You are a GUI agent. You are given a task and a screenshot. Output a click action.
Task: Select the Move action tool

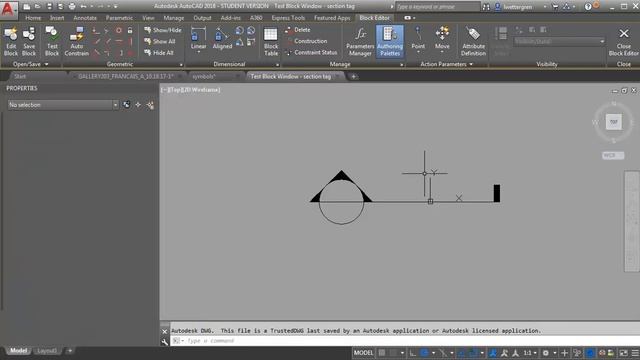pos(442,38)
